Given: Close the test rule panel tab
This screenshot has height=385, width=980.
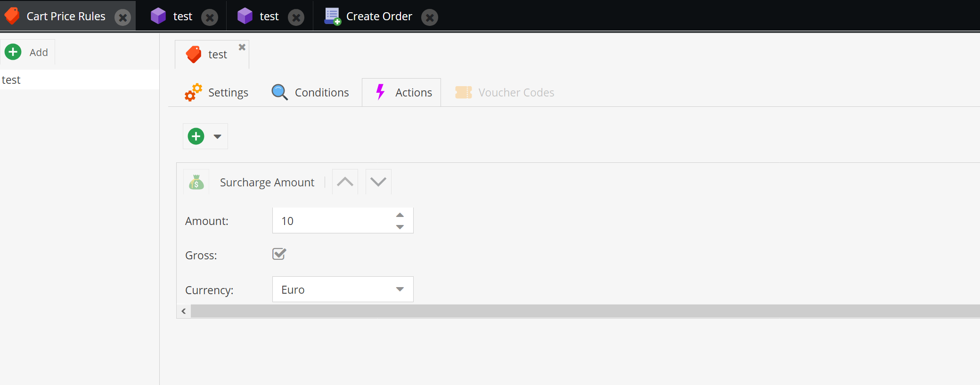Looking at the screenshot, I should [242, 47].
